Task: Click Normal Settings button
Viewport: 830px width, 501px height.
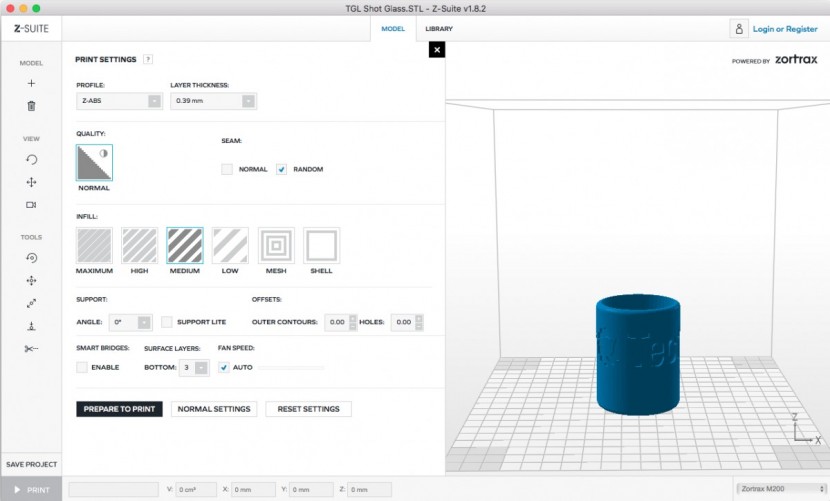Action: [214, 409]
